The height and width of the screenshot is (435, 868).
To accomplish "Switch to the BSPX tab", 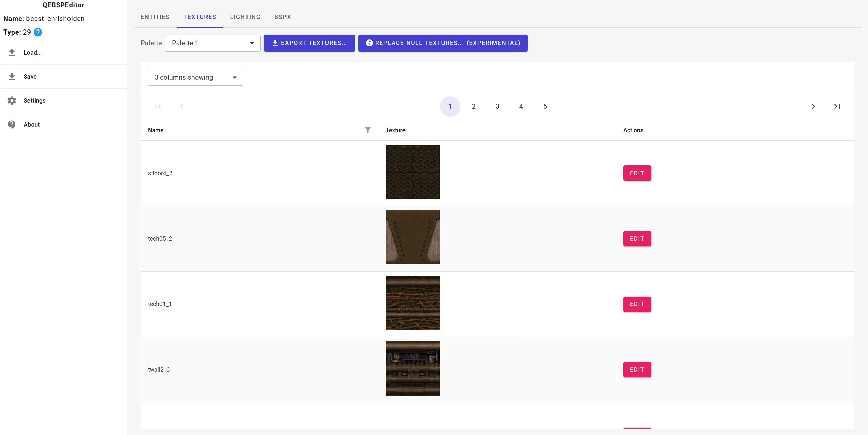I will (x=282, y=17).
